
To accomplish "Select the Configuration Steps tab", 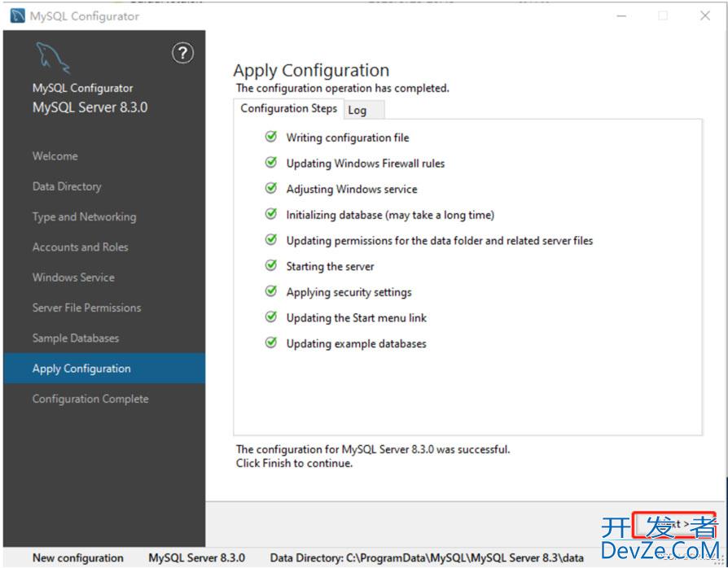I will [x=288, y=108].
